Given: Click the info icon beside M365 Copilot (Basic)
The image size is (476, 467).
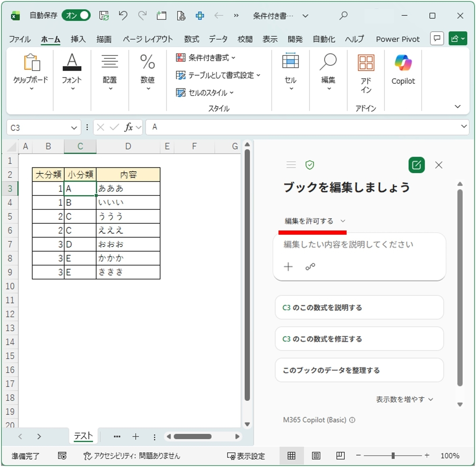Looking at the screenshot, I should tap(352, 420).
